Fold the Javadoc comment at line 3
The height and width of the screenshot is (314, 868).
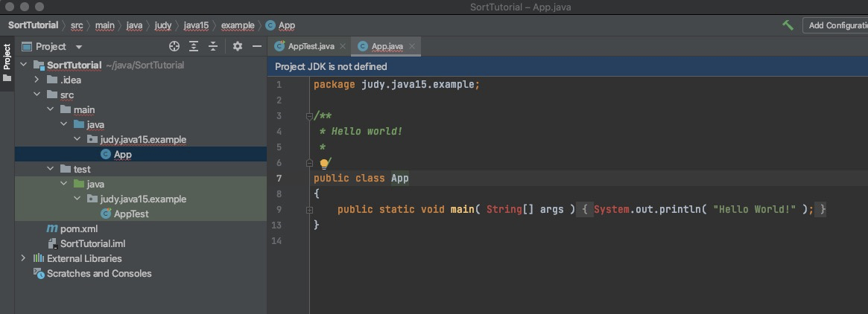point(309,116)
